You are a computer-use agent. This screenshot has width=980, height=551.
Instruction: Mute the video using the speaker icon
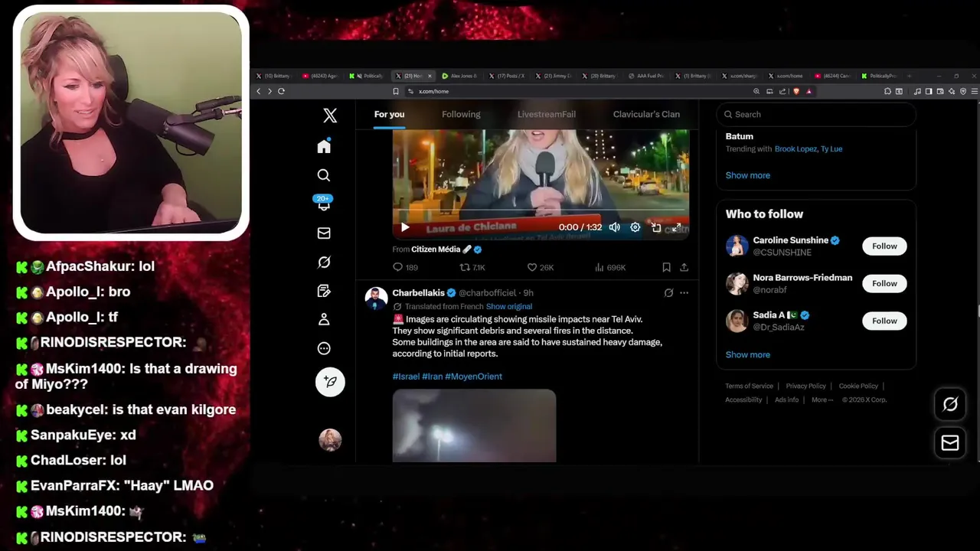point(614,227)
